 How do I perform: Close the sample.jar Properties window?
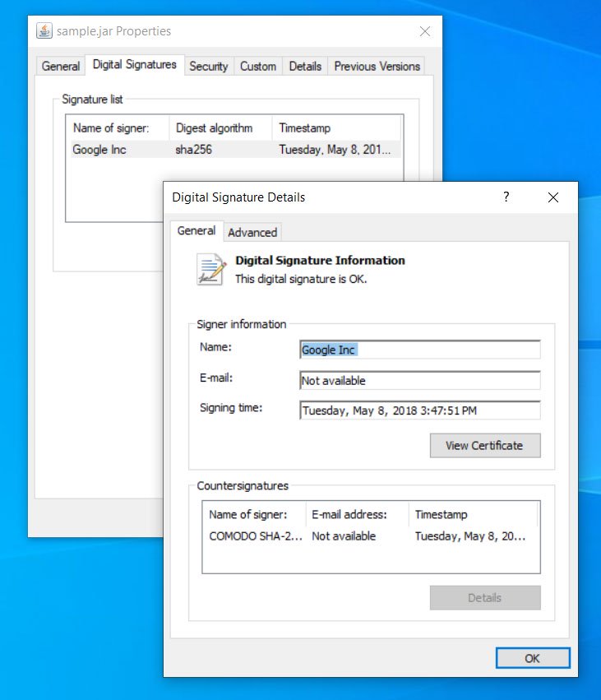click(x=424, y=31)
